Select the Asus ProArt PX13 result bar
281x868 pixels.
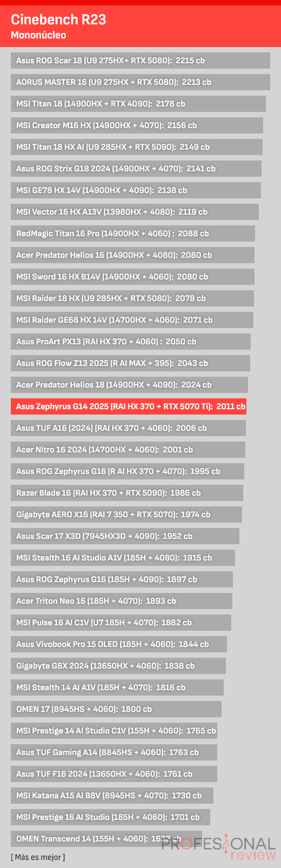(131, 342)
